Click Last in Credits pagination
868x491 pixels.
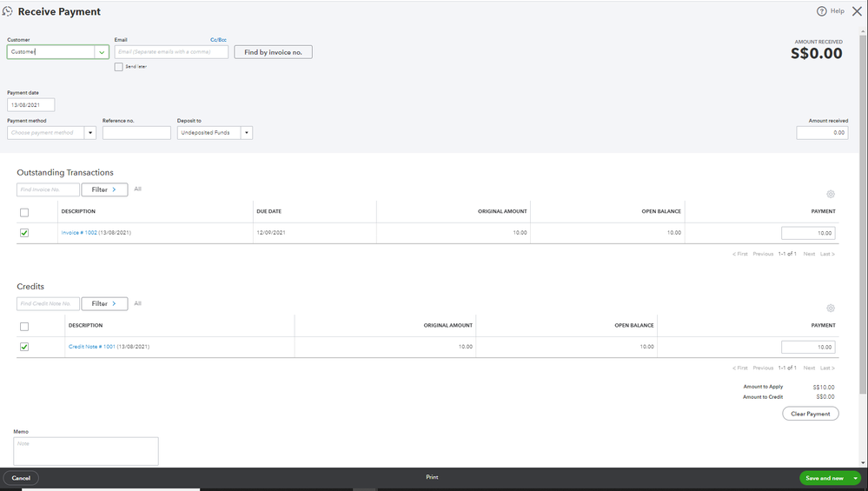[x=827, y=368]
